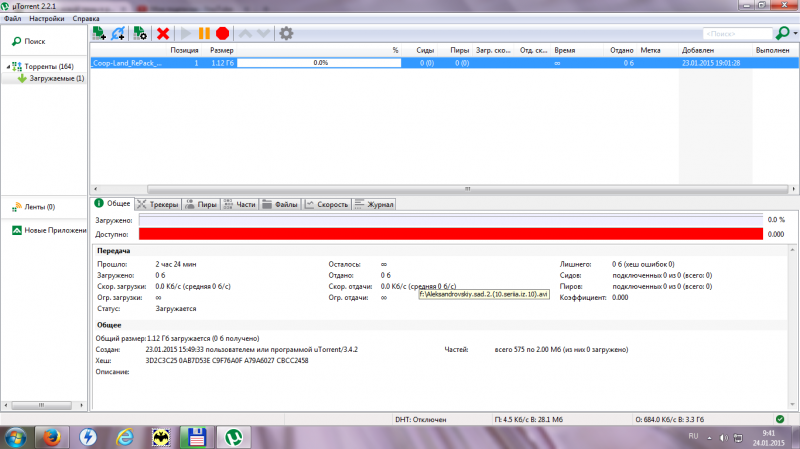Viewport: 800px width, 449px height.
Task: Click the uTorrent taskbar icon
Action: click(234, 438)
